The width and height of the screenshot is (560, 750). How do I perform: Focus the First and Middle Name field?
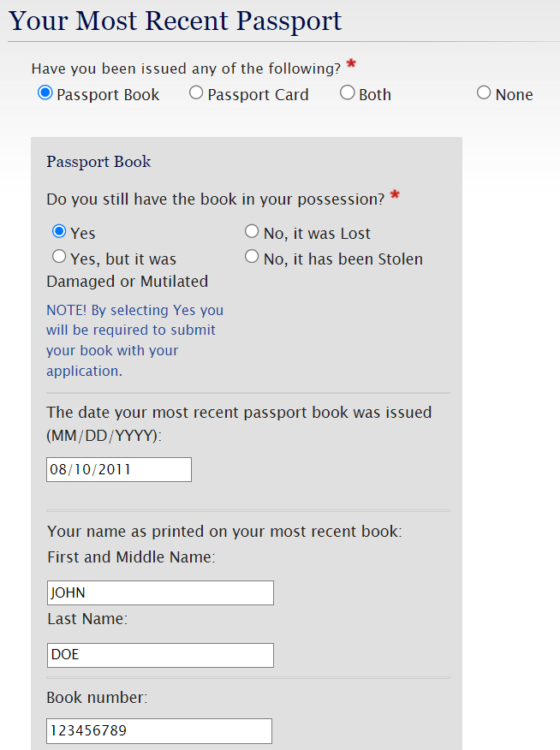coord(160,592)
